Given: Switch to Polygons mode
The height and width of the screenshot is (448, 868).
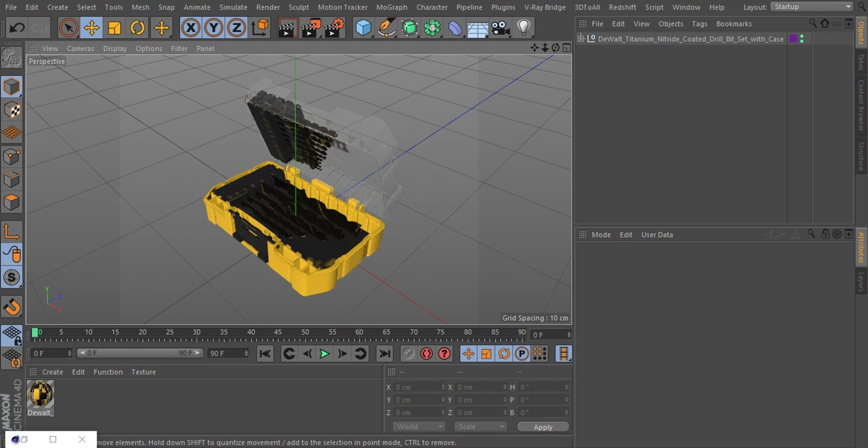Looking at the screenshot, I should 11,203.
